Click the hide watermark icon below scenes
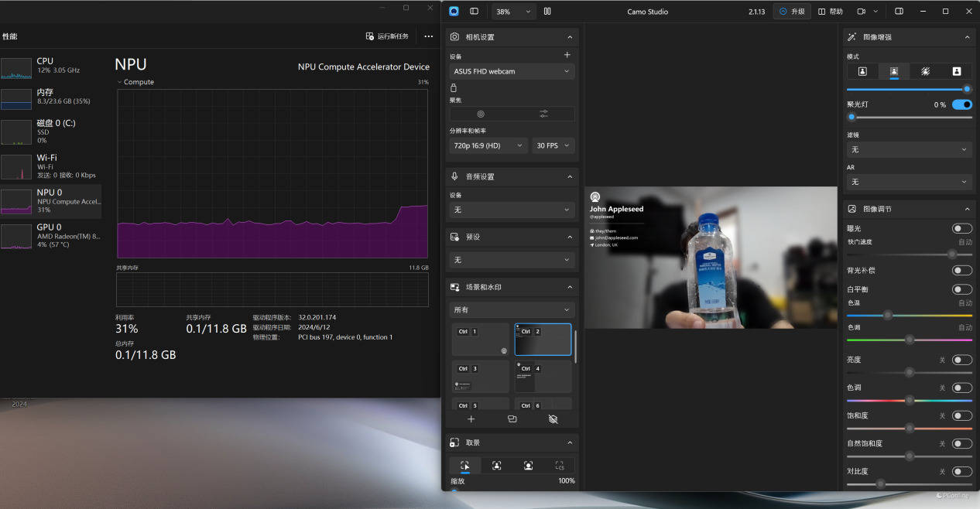Image resolution: width=980 pixels, height=509 pixels. tap(553, 418)
